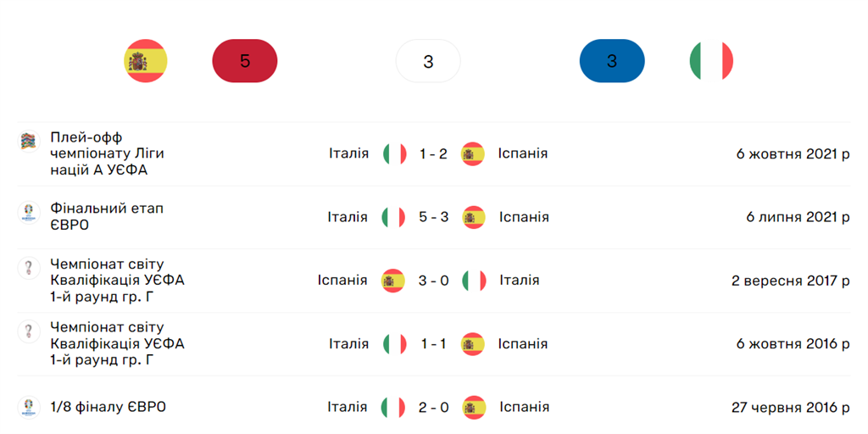Click Spain flag in the 3 - 0 match row
Image resolution: width=868 pixels, height=434 pixels.
coord(392,281)
